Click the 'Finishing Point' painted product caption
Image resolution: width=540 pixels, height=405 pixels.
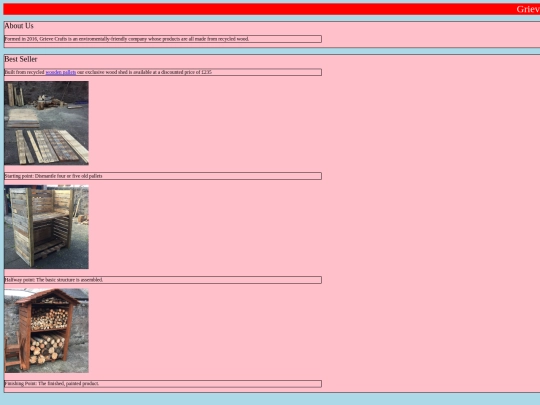click(163, 384)
